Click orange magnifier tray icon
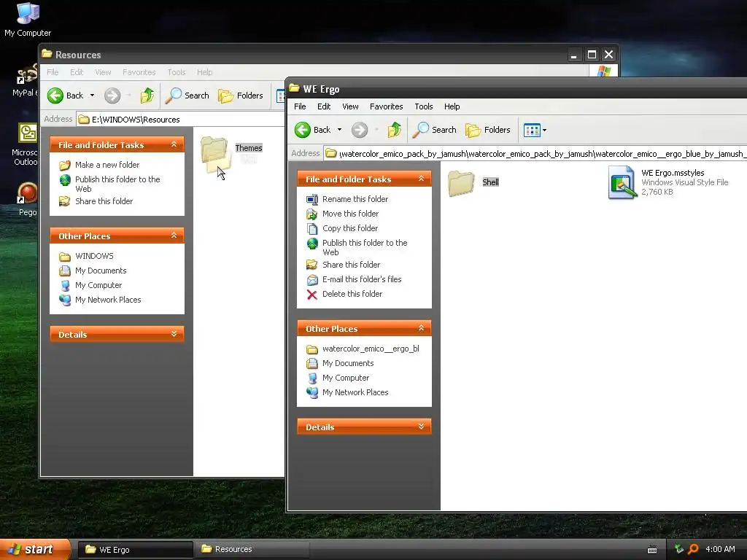 click(x=693, y=550)
